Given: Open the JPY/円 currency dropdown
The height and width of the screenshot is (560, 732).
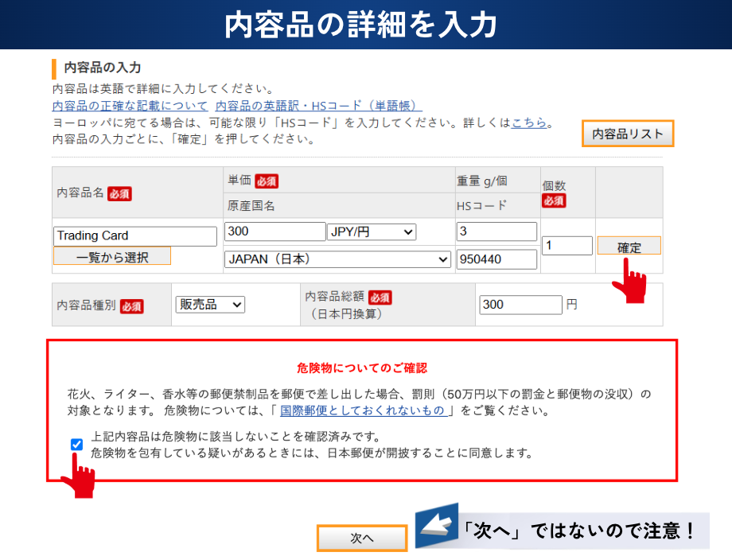Looking at the screenshot, I should tap(372, 231).
